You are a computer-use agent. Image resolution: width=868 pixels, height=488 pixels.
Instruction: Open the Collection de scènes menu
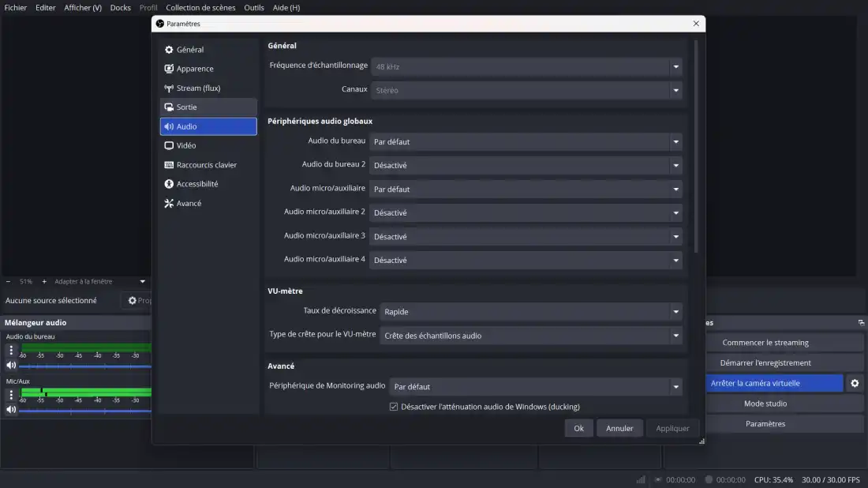tap(200, 8)
